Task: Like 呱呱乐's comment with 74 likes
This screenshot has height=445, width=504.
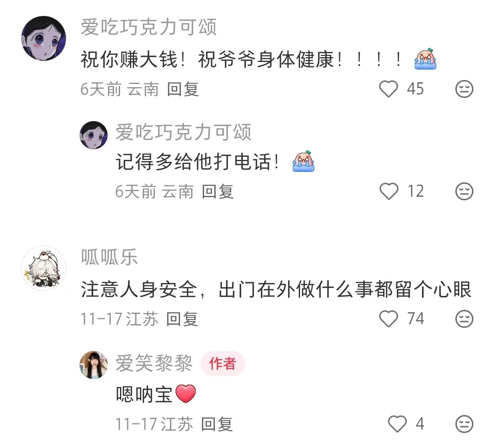Action: click(388, 319)
